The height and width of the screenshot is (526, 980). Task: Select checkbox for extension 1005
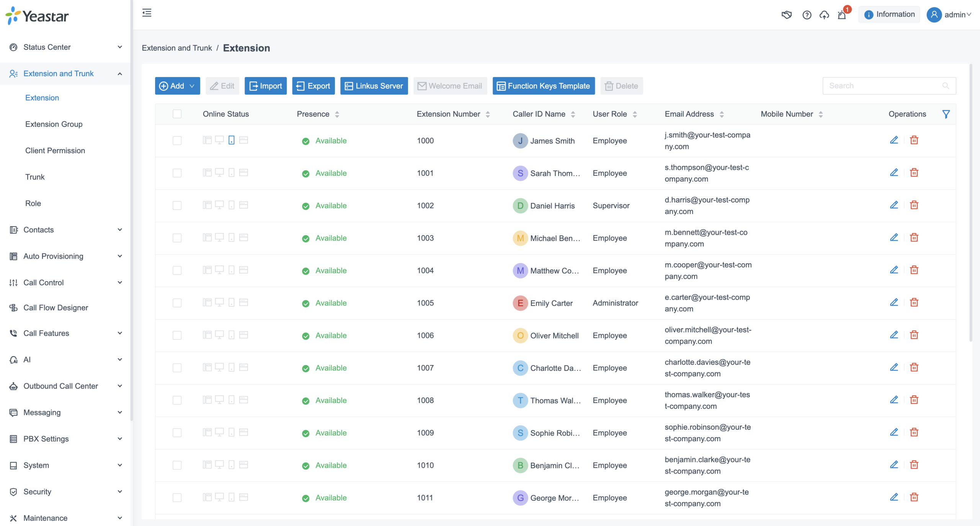click(x=177, y=303)
